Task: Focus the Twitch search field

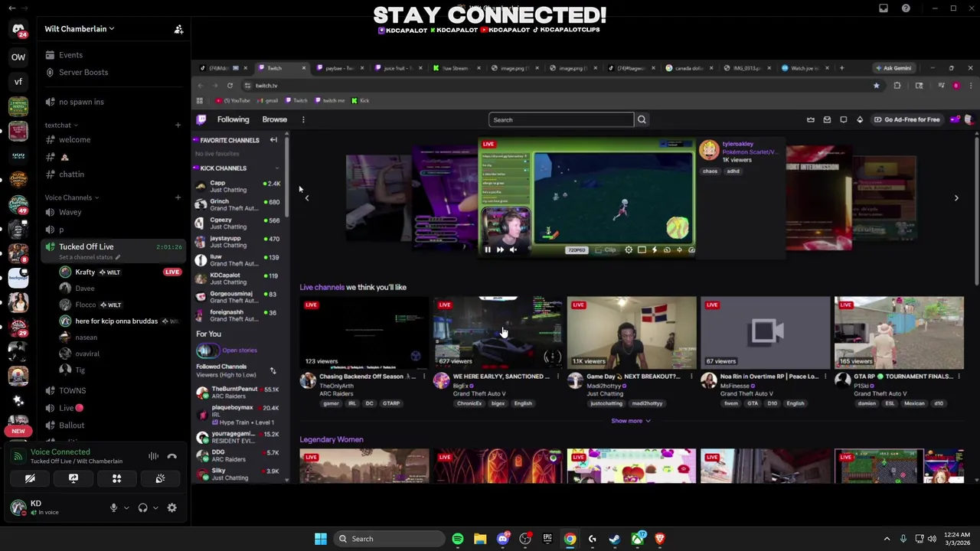Action: tap(560, 119)
